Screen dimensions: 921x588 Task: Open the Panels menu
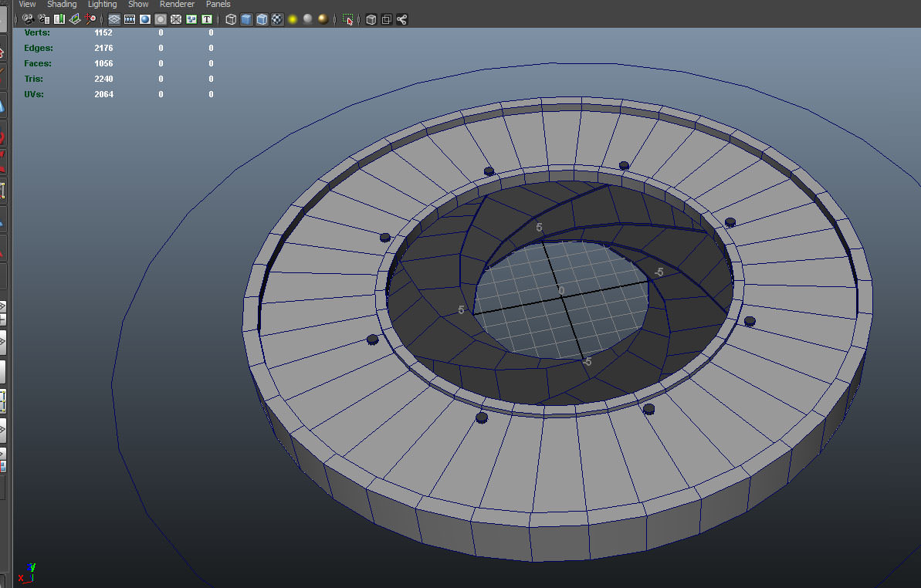click(218, 4)
